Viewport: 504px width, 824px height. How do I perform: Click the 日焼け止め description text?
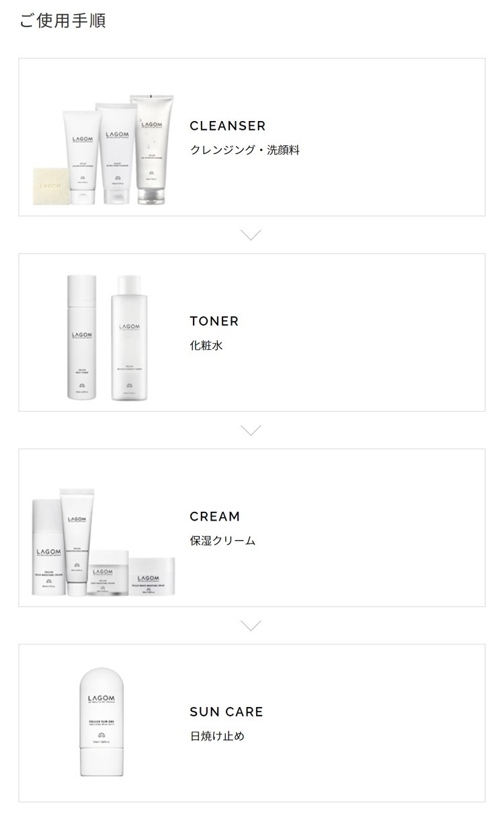(217, 736)
